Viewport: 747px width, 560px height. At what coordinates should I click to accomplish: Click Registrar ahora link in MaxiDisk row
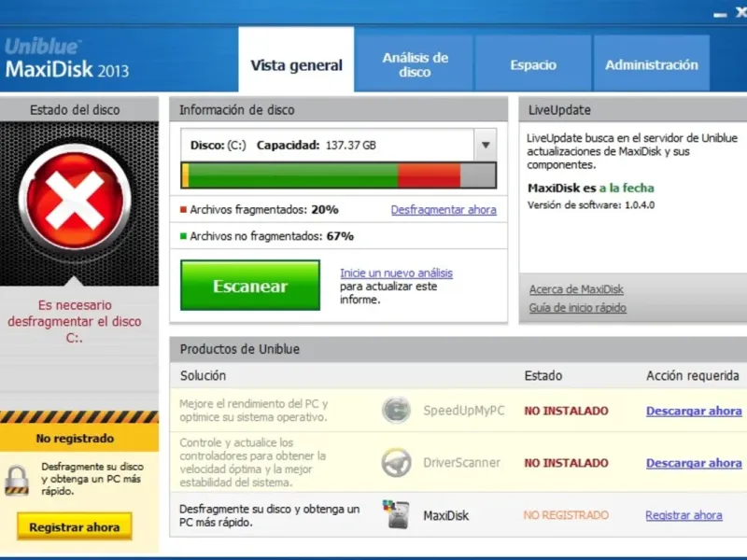click(x=684, y=515)
